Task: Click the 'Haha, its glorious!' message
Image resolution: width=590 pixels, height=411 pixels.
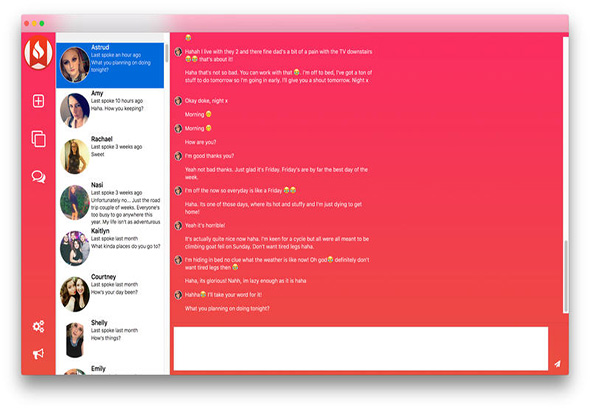Action: click(x=245, y=281)
